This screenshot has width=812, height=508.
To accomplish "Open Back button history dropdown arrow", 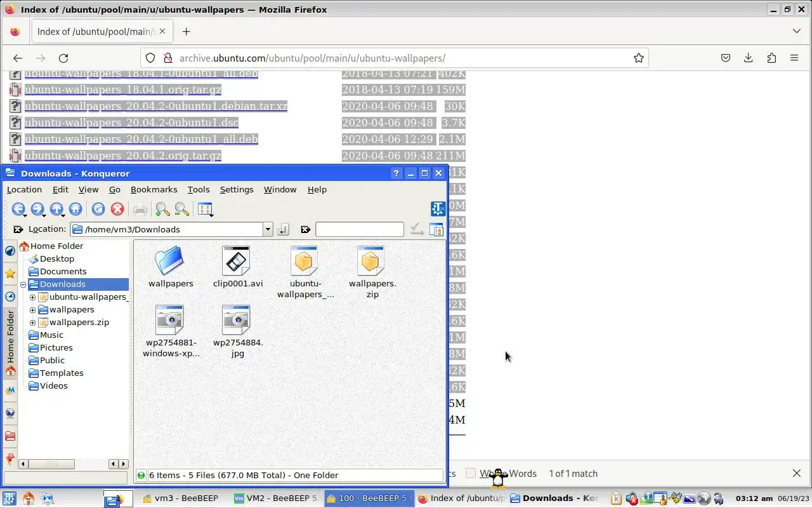I will coord(24,216).
